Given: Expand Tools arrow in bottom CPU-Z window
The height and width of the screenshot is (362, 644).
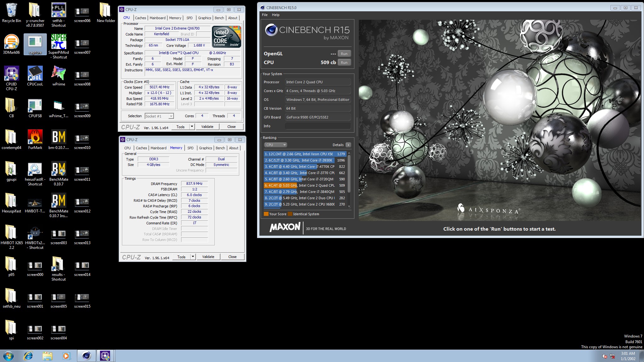Looking at the screenshot, I should pyautogui.click(x=193, y=257).
